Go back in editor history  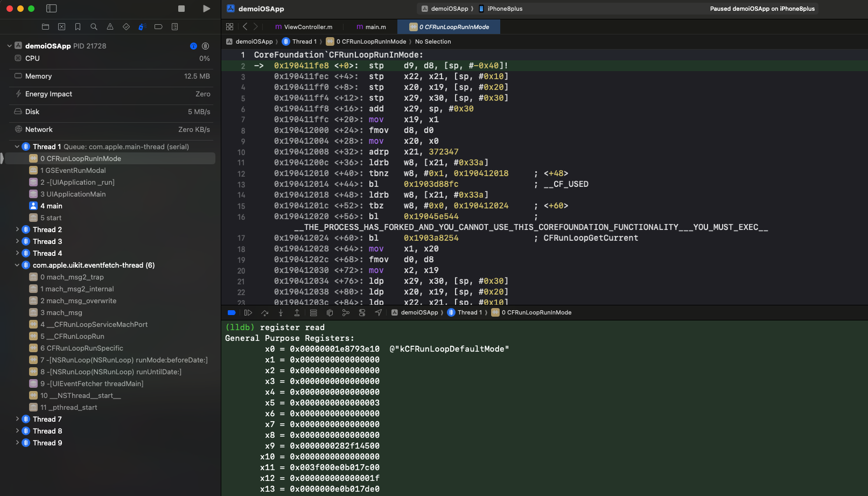point(245,27)
